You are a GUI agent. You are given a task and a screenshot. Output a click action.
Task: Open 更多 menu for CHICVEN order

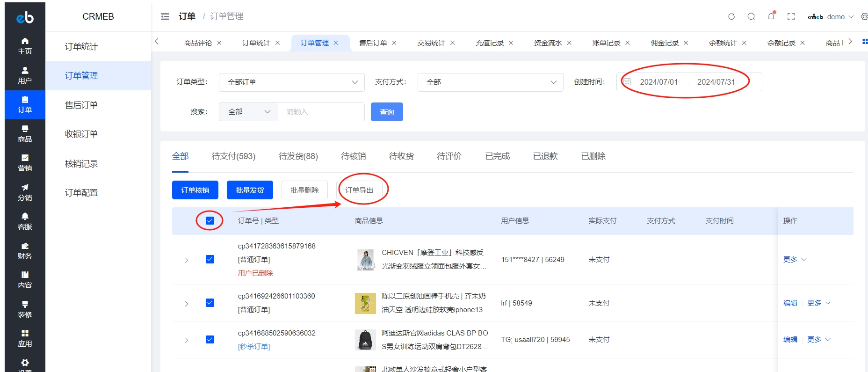click(795, 259)
